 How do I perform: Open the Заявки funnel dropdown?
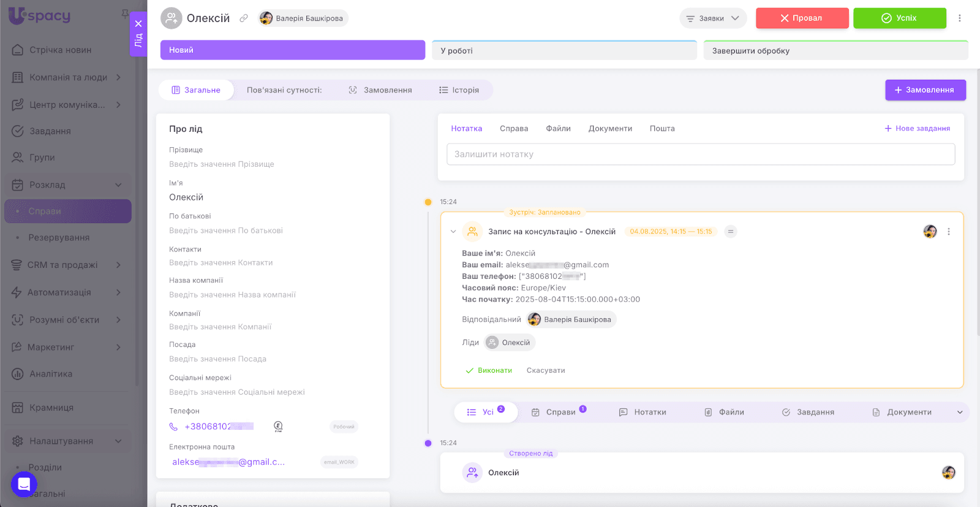(713, 18)
